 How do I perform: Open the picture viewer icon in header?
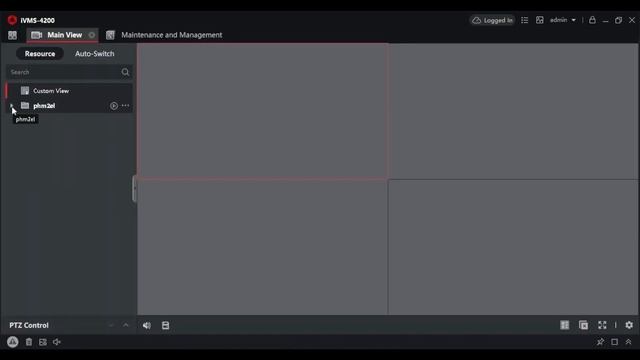(540, 20)
